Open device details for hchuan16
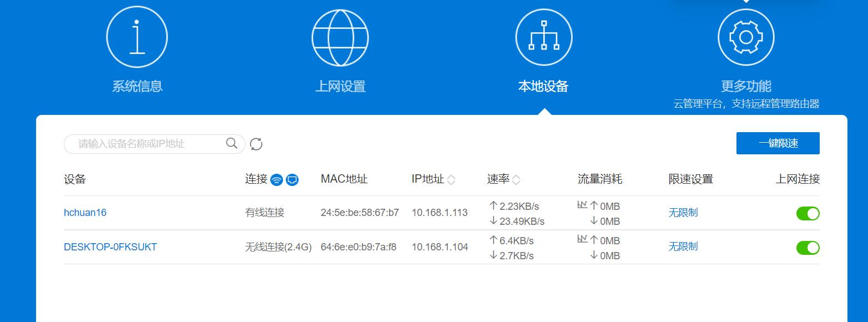The width and height of the screenshot is (868, 322). [85, 213]
